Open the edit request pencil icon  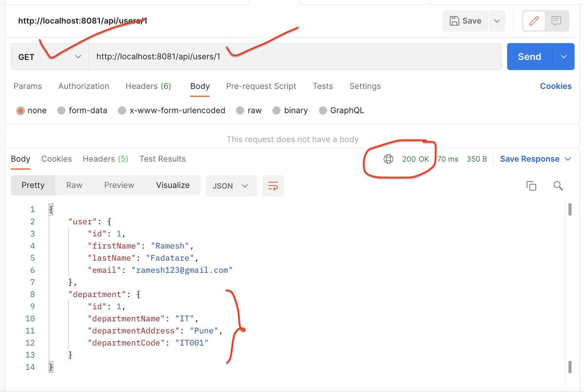tap(534, 20)
